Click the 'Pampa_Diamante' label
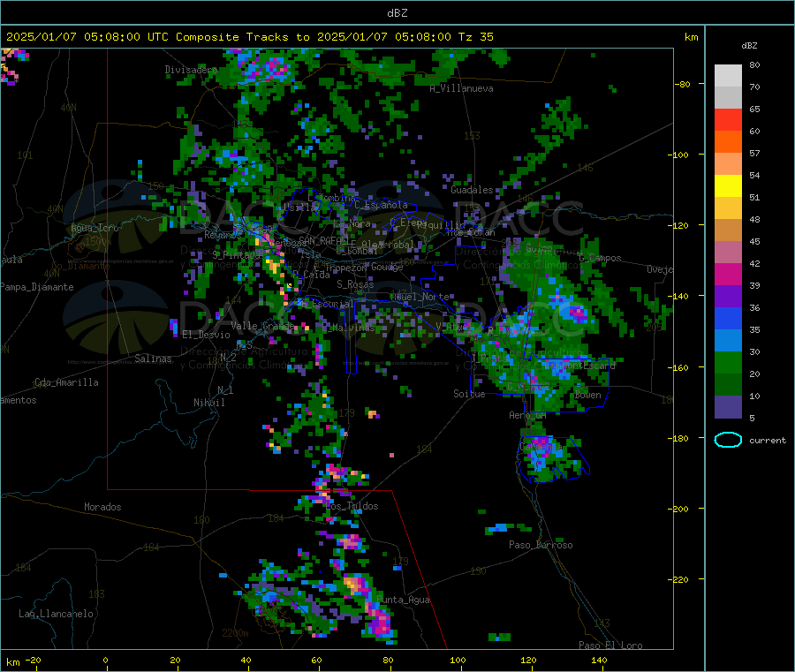The image size is (795, 672). 36,287
